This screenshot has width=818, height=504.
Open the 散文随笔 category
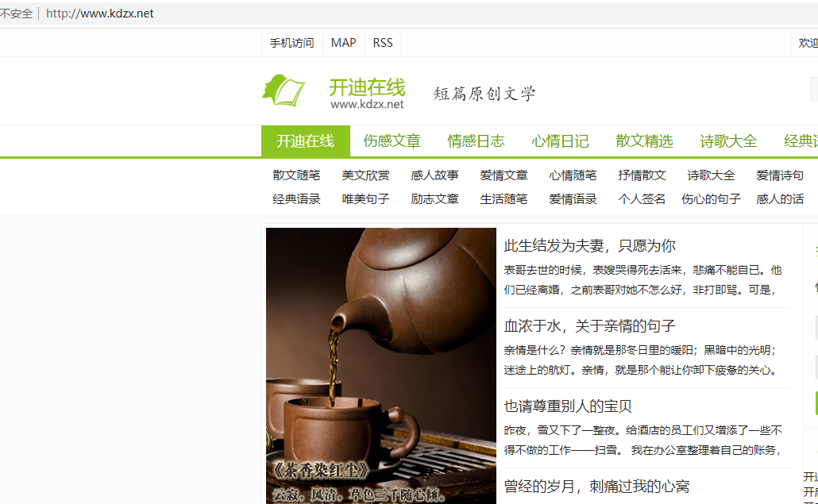tap(295, 175)
